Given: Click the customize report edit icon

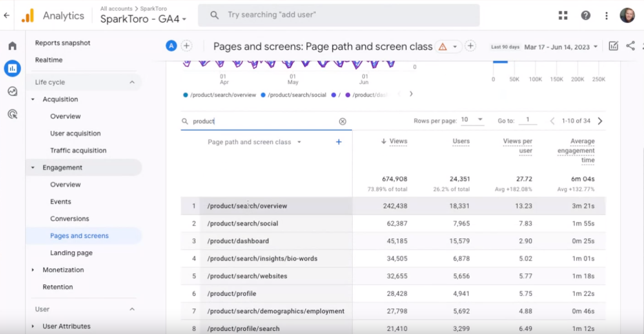Looking at the screenshot, I should pos(613,46).
